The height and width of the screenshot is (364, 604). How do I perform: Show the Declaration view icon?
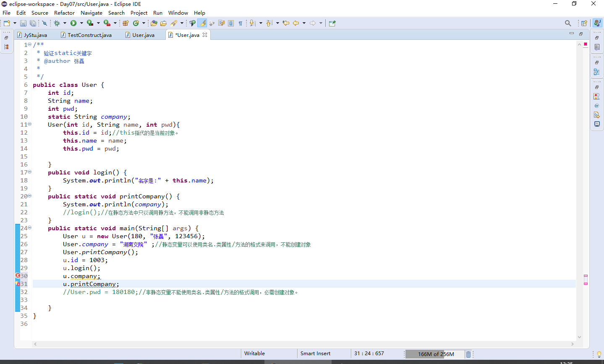coord(597,115)
